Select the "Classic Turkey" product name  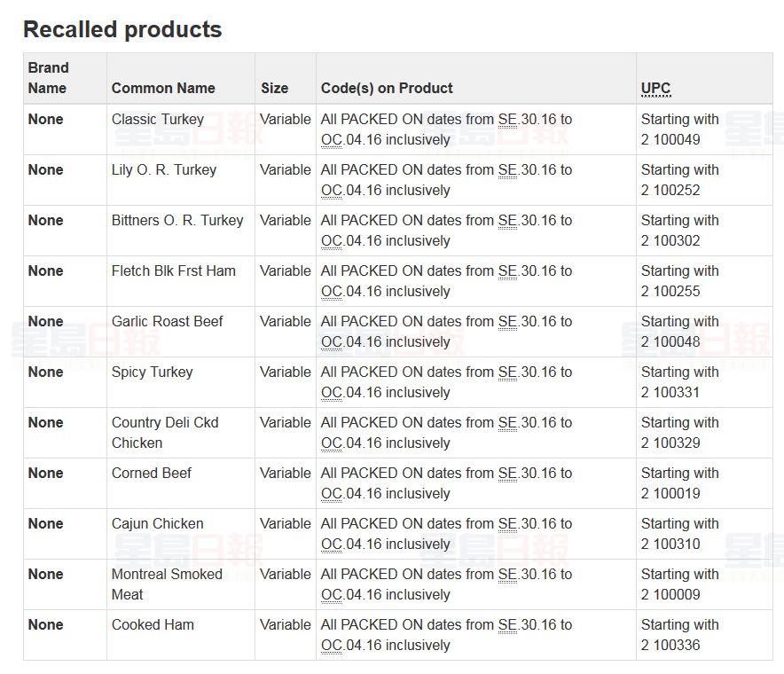click(158, 119)
